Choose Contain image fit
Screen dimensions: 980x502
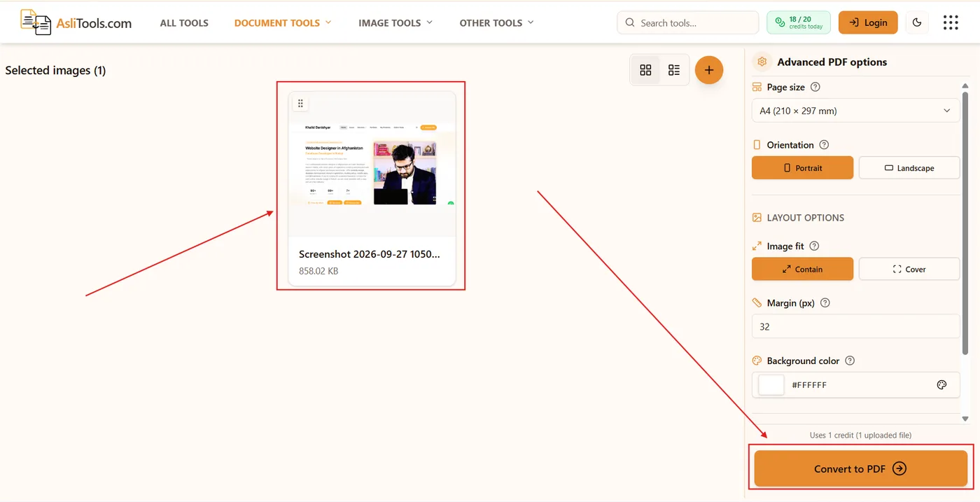coord(802,269)
